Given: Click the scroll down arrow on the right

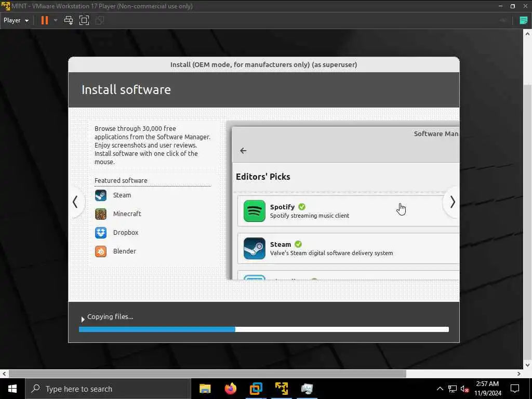Looking at the screenshot, I should (x=527, y=365).
